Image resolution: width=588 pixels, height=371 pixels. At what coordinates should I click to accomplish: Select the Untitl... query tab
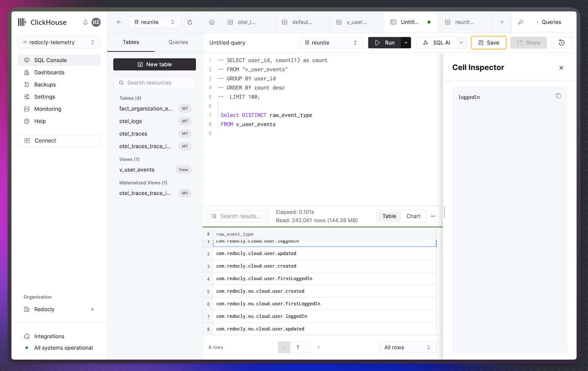coord(411,22)
